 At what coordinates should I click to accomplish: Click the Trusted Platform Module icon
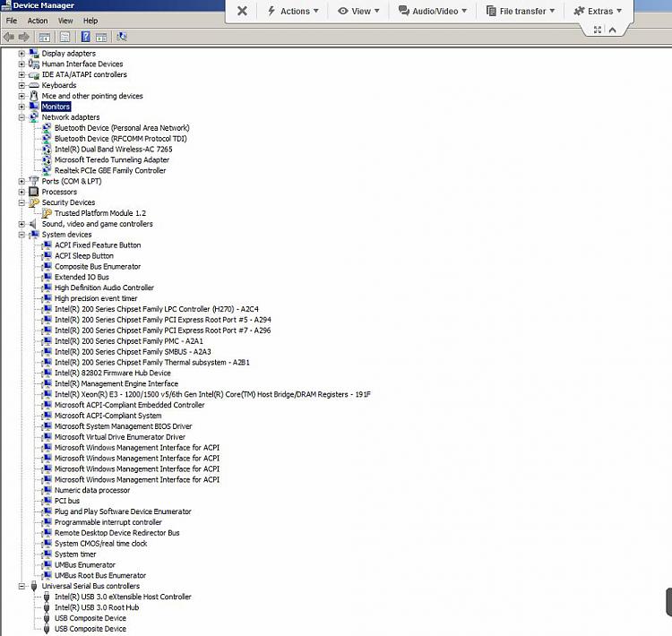(47, 213)
